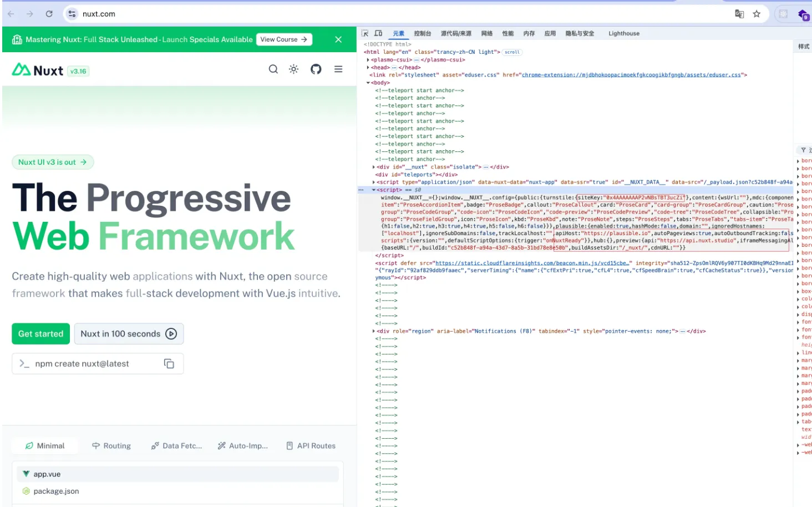Open the grey extensions icon in toolbar
Screen dimensions: 812x507
point(783,14)
